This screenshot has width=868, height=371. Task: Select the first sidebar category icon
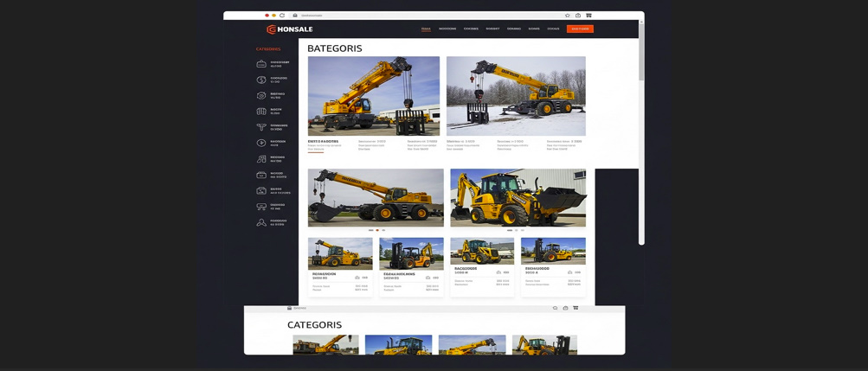coord(261,64)
